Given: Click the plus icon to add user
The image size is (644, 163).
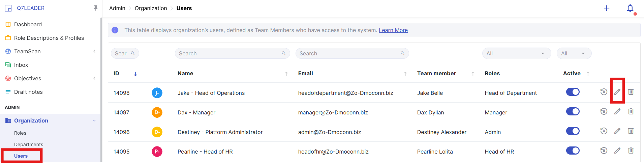Looking at the screenshot, I should tap(606, 8).
